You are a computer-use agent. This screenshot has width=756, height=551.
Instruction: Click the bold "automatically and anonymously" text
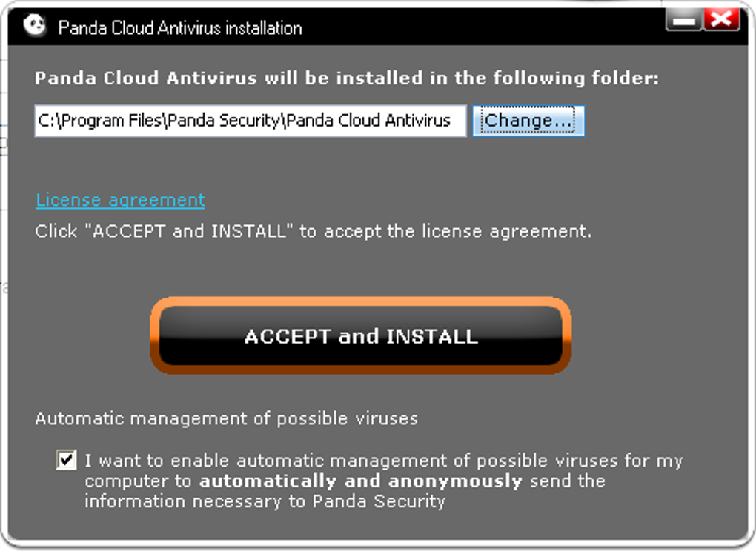pyautogui.click(x=361, y=481)
